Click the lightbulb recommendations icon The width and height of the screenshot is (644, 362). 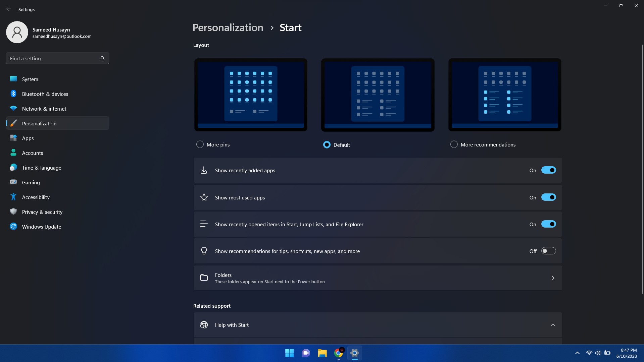tap(204, 251)
